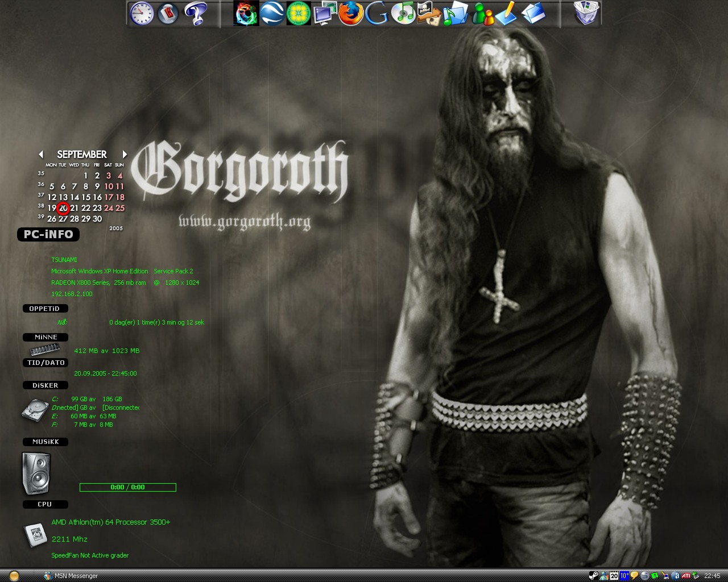Click the SEPTEMBER month heading
Viewport: 728px width, 582px height.
coord(82,154)
